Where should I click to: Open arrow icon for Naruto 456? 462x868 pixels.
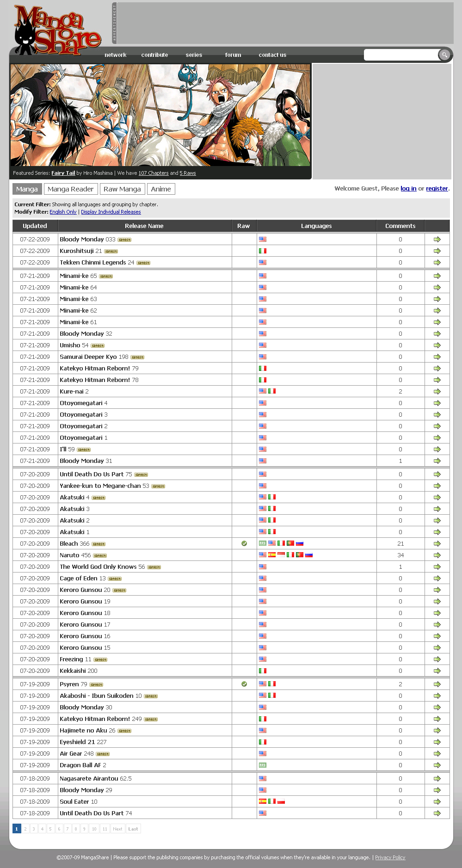click(437, 555)
